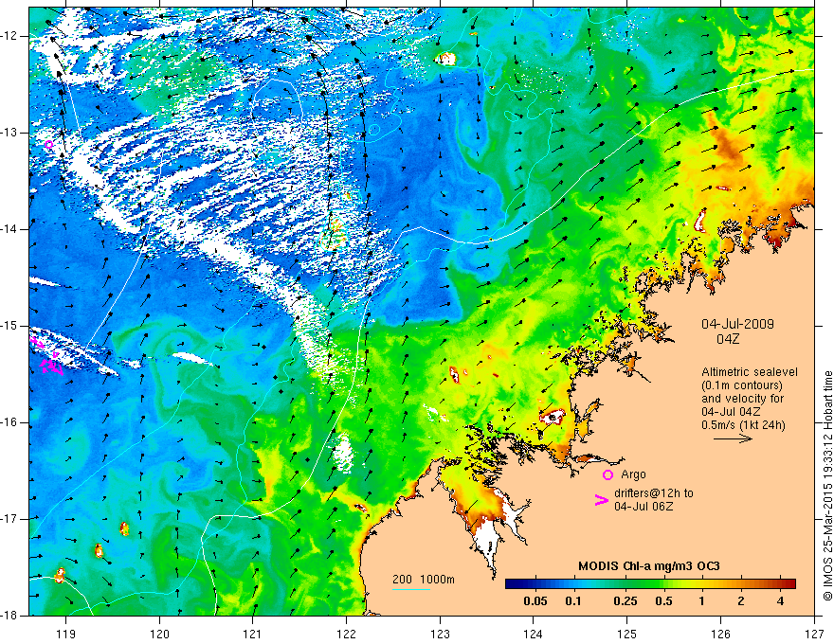Click the vertical IMOS copyright timestamp text
834x644 pixels.
coord(827,486)
